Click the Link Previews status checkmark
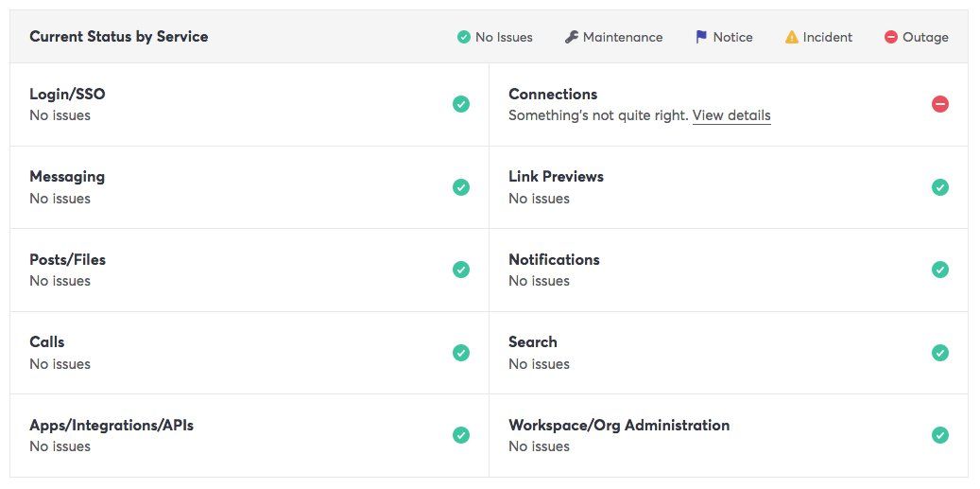Viewport: 980px width, 489px height. point(939,187)
